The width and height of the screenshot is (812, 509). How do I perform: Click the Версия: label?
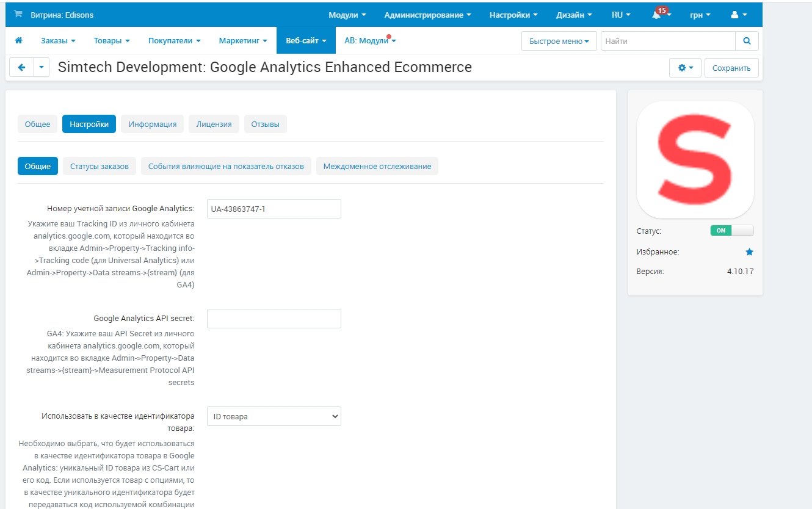pyautogui.click(x=650, y=271)
